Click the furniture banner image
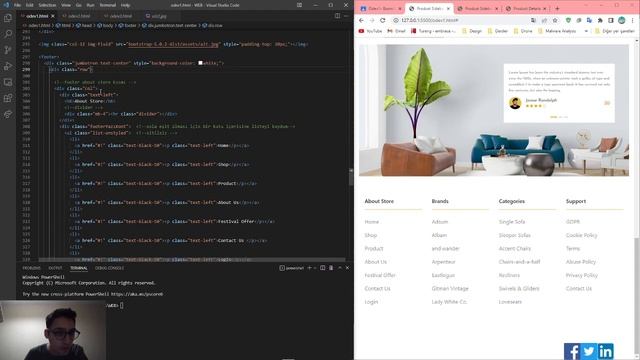This screenshot has height=360, width=640. (494, 110)
